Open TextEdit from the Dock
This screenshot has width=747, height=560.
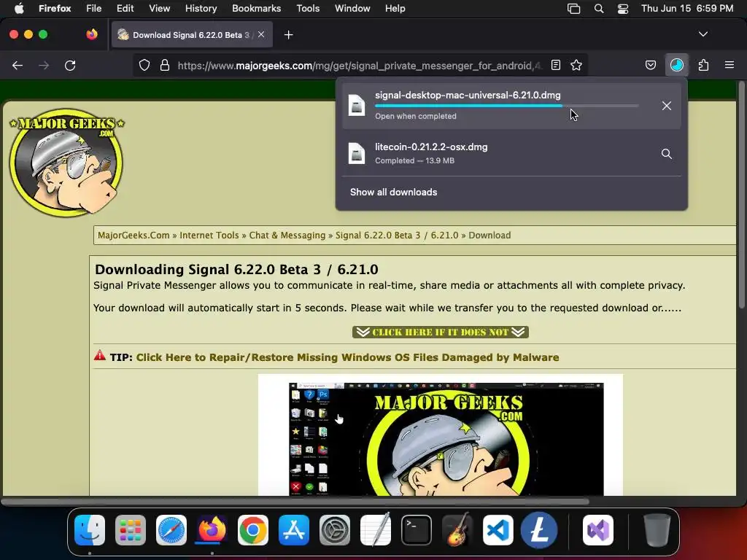pos(376,530)
